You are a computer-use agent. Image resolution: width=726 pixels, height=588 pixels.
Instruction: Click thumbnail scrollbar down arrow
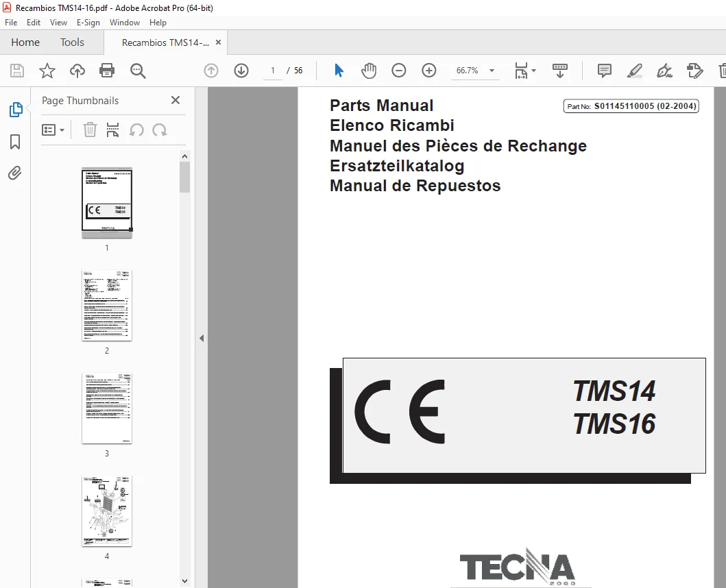(184, 580)
